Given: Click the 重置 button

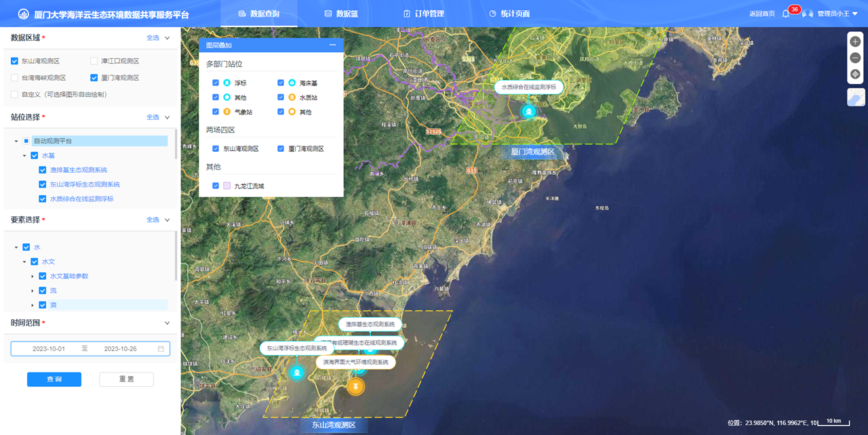Looking at the screenshot, I should [126, 379].
